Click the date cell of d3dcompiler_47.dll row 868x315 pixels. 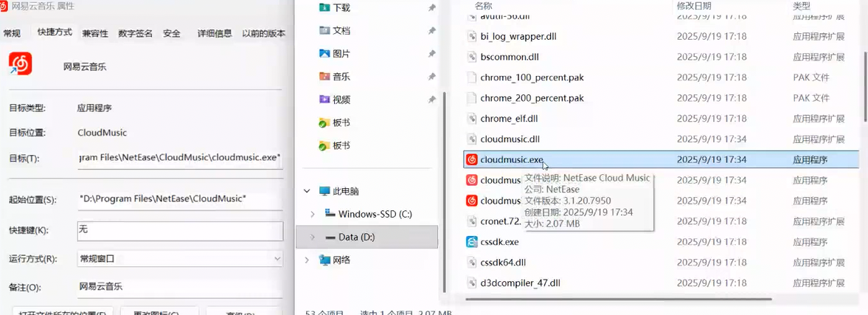tap(712, 283)
